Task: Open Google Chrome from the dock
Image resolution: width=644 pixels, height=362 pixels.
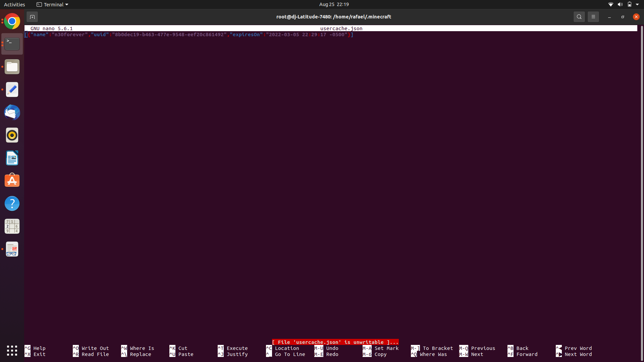Action: [x=12, y=21]
